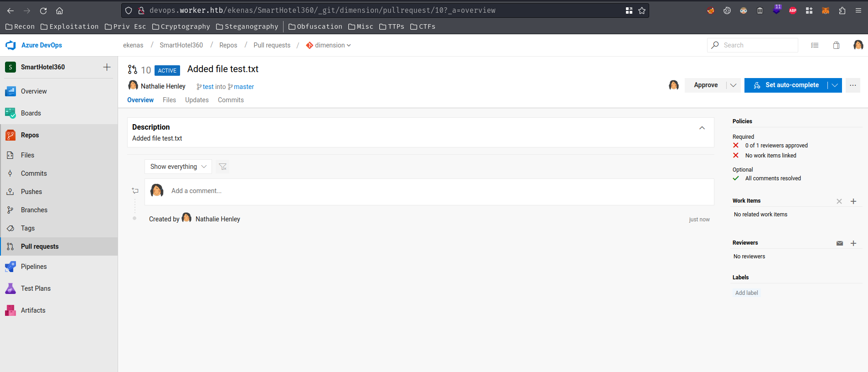The width and height of the screenshot is (868, 372).
Task: Click the SmartHotel360 project name
Action: point(43,67)
